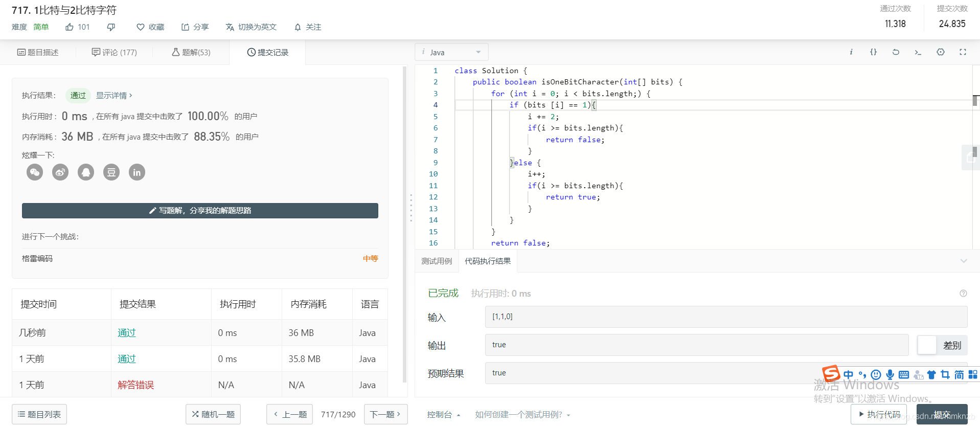Collapse the test result panel chevron
980x426 pixels.
pyautogui.click(x=964, y=261)
